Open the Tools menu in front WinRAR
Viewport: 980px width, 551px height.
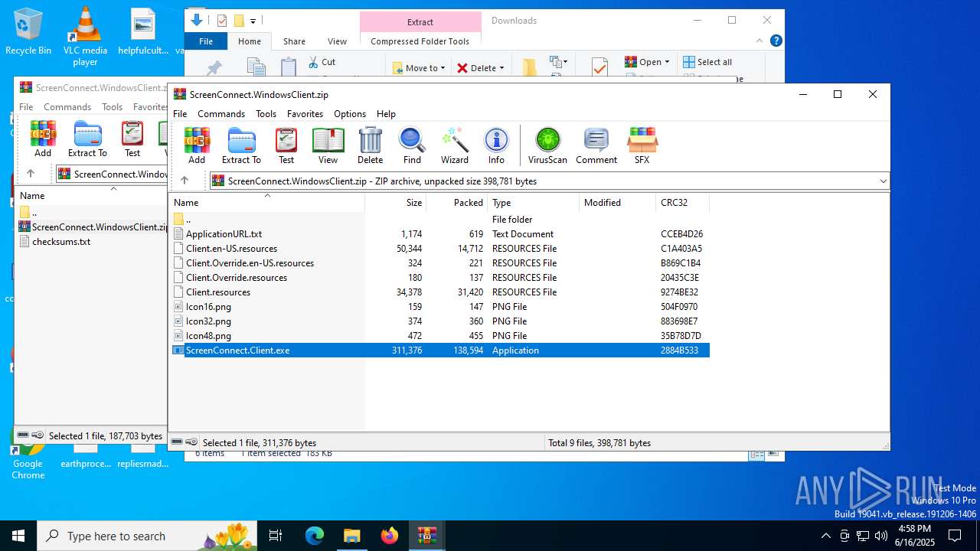[266, 114]
